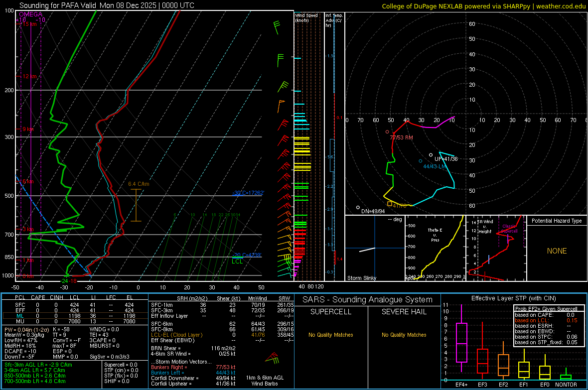This screenshot has width=588, height=390.
Task: Click the Bunkers Left mover circle on hodograph
Action: tap(421, 161)
